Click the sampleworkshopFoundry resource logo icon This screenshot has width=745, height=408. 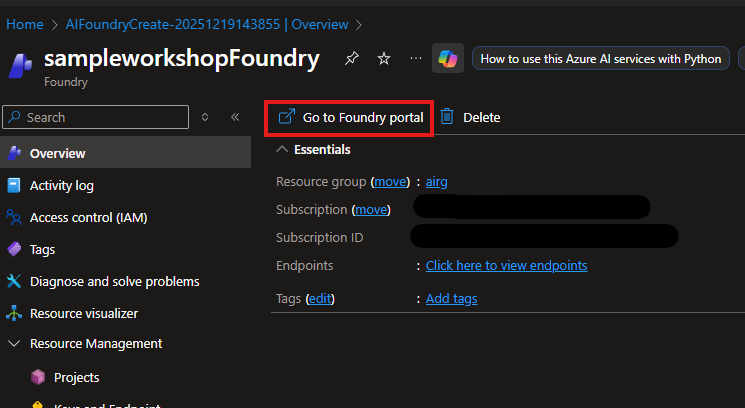[20, 65]
